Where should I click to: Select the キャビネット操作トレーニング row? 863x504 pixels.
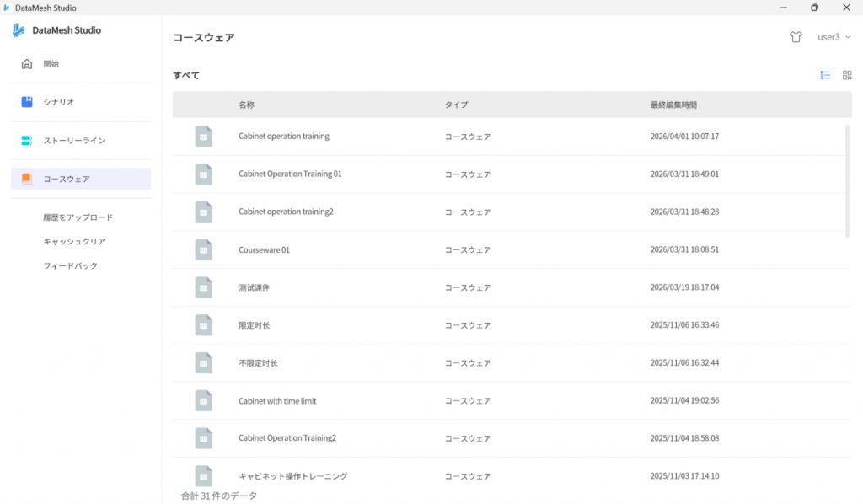pyautogui.click(x=292, y=476)
